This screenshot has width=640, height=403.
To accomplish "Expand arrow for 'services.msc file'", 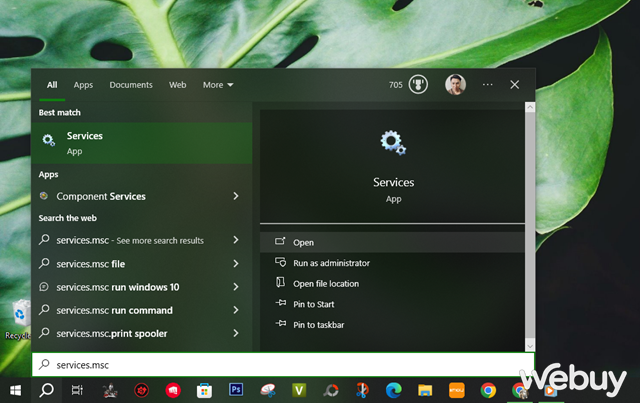I will click(236, 263).
